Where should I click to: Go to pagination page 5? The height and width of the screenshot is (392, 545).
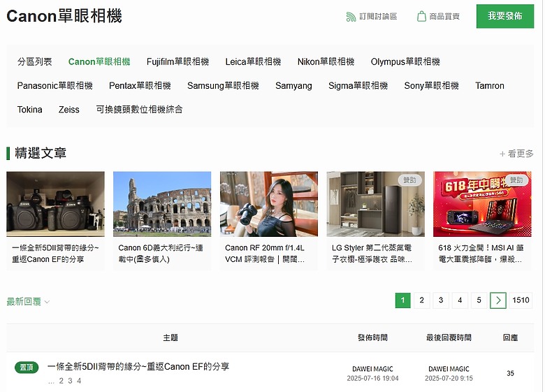point(479,300)
